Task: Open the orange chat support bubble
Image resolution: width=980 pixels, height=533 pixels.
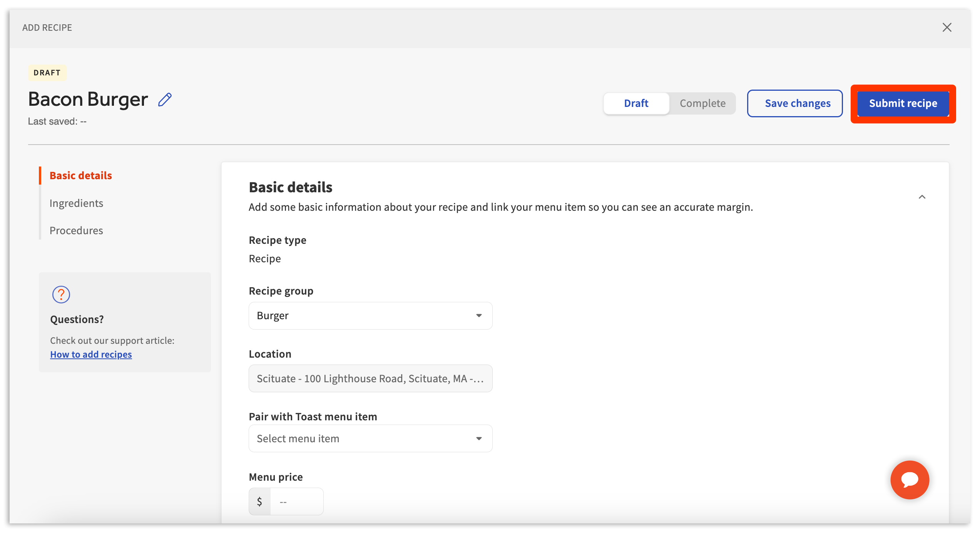Action: (909, 480)
